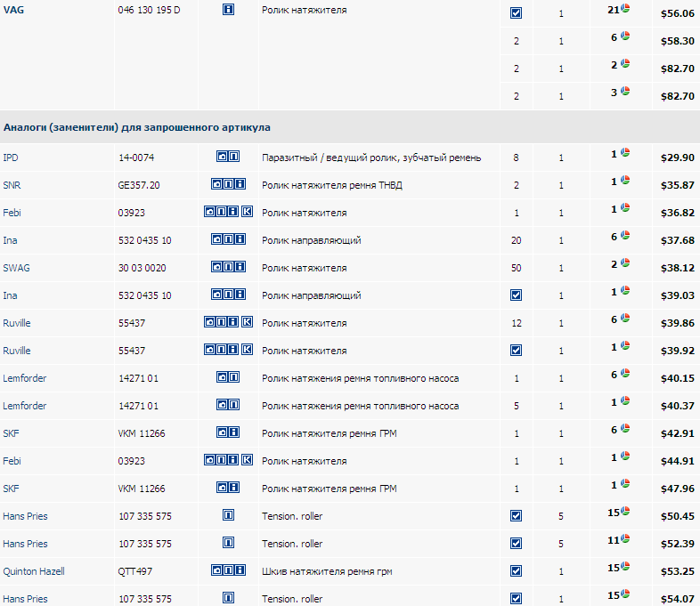The height and width of the screenshot is (606, 700).
Task: Toggle checkbox in Ina $39.03 row
Action: tap(516, 295)
